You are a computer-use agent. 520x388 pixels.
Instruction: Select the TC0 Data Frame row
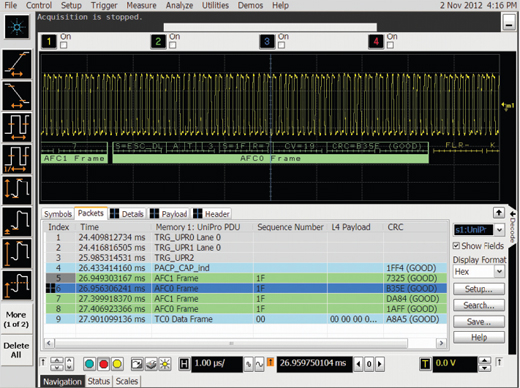246,319
